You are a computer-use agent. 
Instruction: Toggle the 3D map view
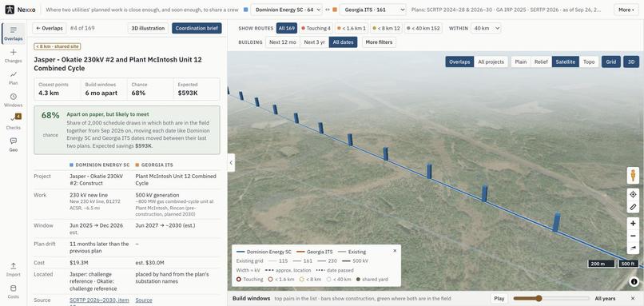point(631,62)
